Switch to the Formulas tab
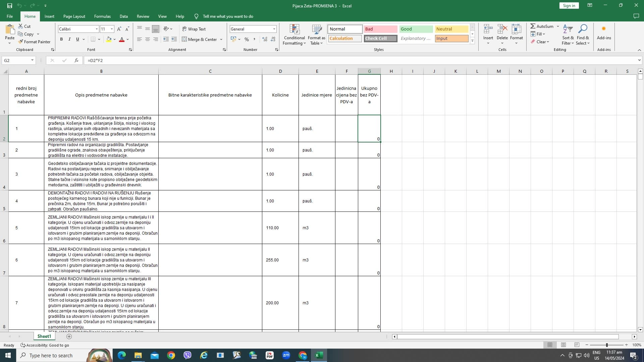 coord(102,16)
